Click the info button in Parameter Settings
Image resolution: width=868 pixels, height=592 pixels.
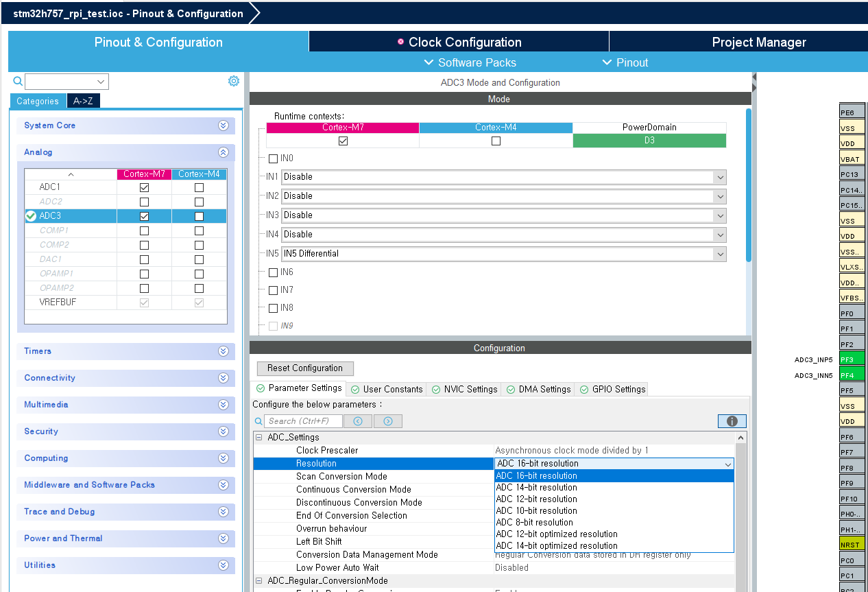[x=732, y=421]
